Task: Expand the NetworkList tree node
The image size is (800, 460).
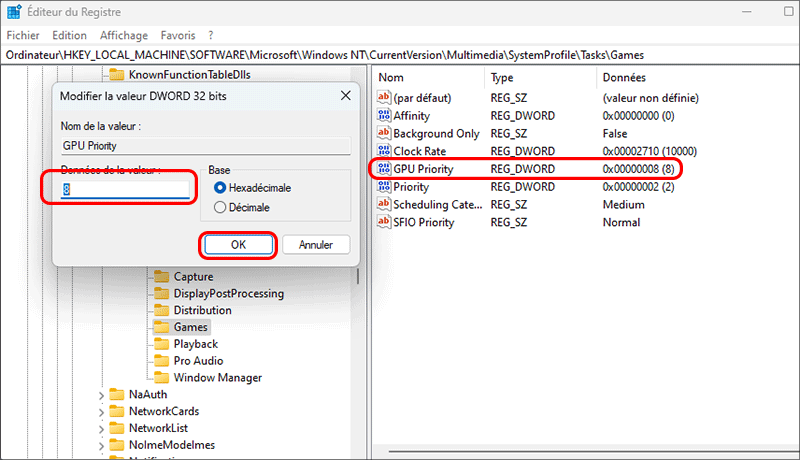Action: [x=101, y=429]
